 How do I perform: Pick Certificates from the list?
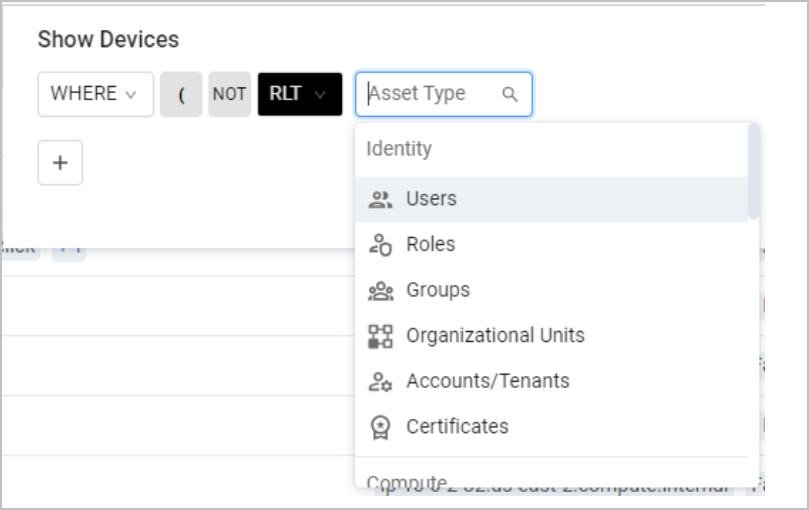coord(457,427)
